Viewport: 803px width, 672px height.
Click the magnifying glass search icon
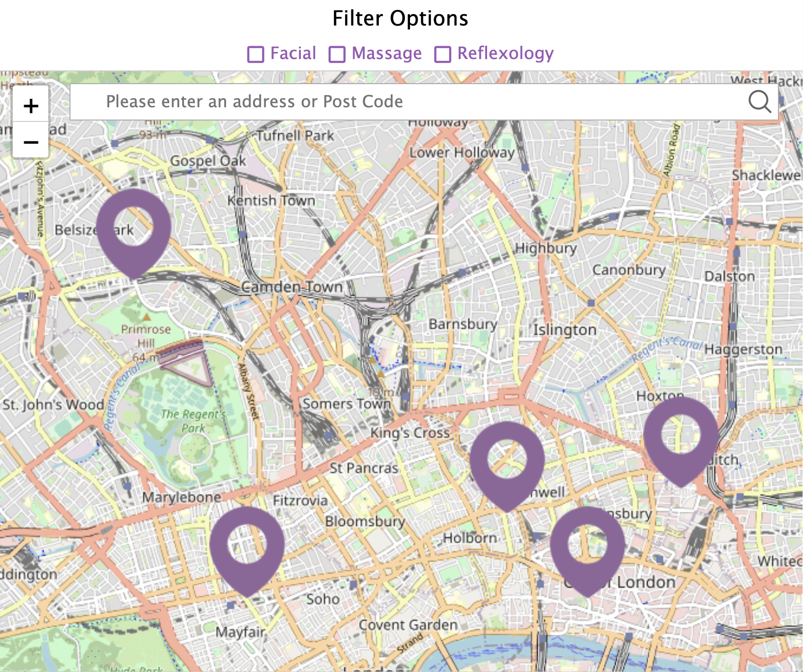[x=759, y=102]
